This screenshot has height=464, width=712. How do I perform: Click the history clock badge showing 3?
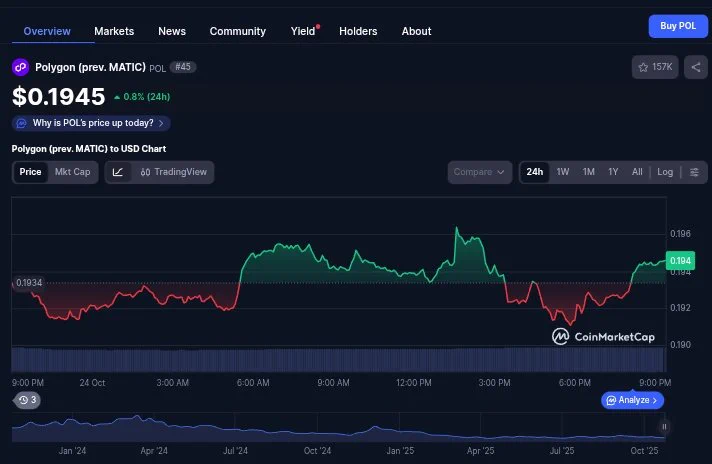tap(27, 400)
